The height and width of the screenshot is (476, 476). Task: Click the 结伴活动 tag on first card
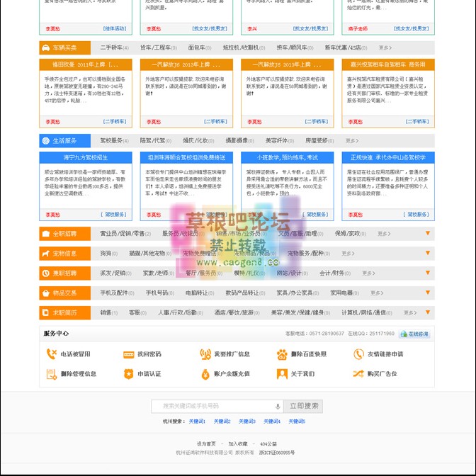point(115,28)
